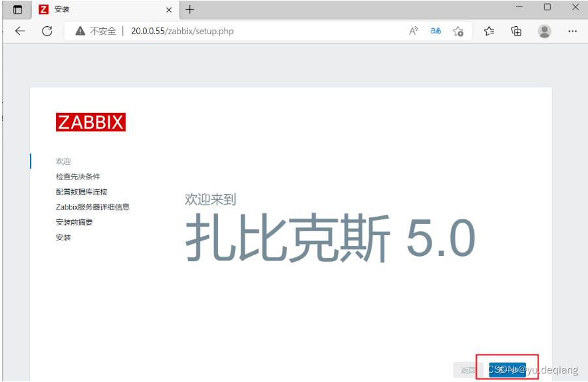The width and height of the screenshot is (588, 382).
Task: Maximize the browser window
Action: point(548,7)
